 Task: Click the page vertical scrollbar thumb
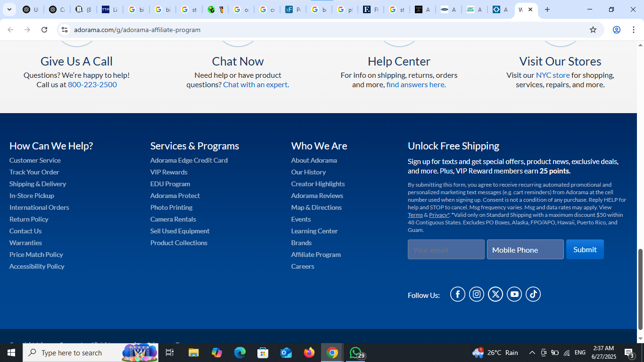click(640, 289)
